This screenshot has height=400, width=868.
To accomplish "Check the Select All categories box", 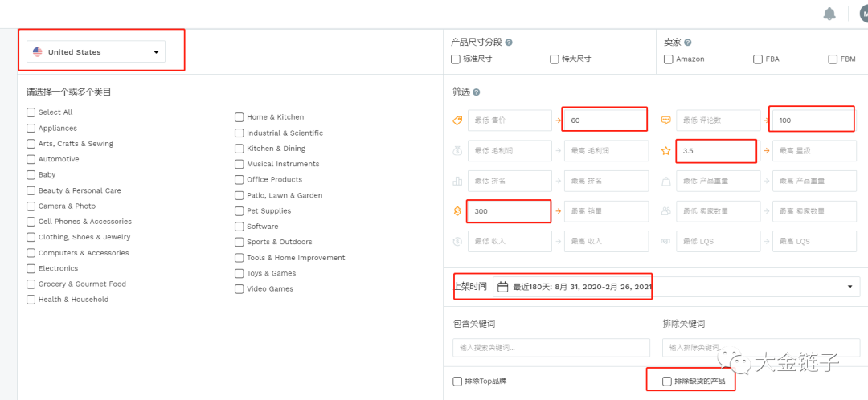I will tap(31, 112).
